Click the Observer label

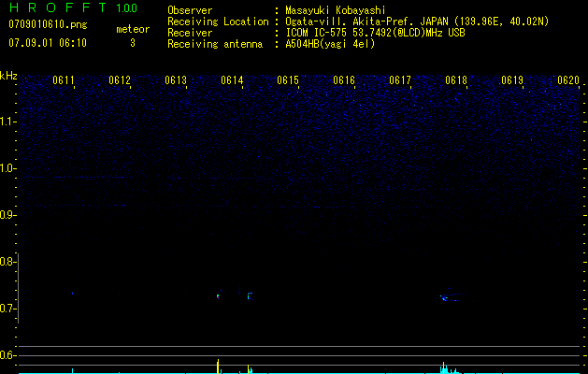click(x=190, y=10)
